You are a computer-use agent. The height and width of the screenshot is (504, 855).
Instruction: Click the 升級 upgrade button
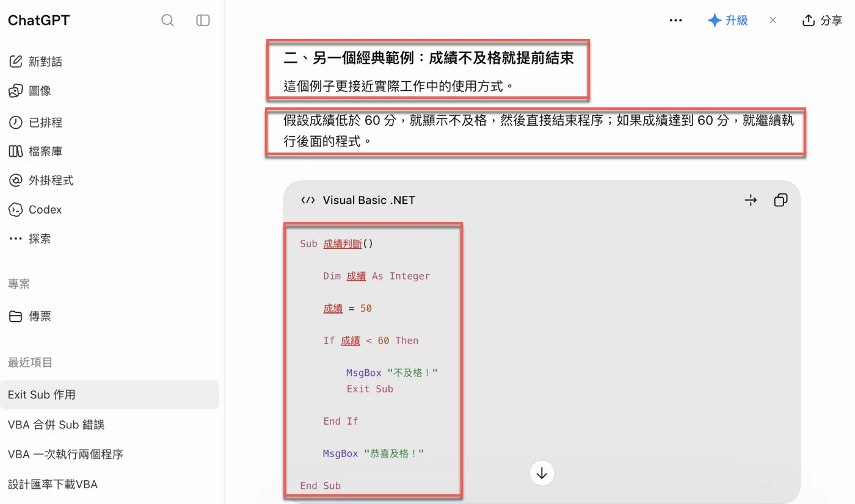pos(727,20)
